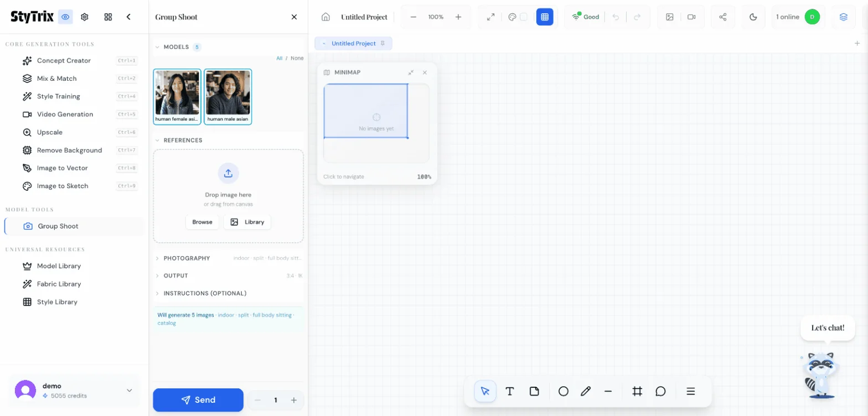Open Concept Creator from sidebar
Viewport: 868px width, 416px height.
coord(64,61)
